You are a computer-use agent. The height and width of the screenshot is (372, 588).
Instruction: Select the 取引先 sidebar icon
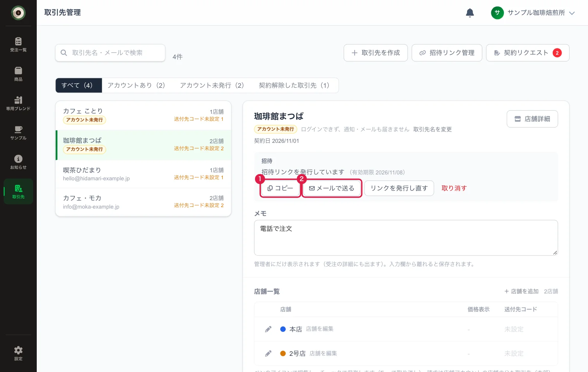(x=18, y=191)
